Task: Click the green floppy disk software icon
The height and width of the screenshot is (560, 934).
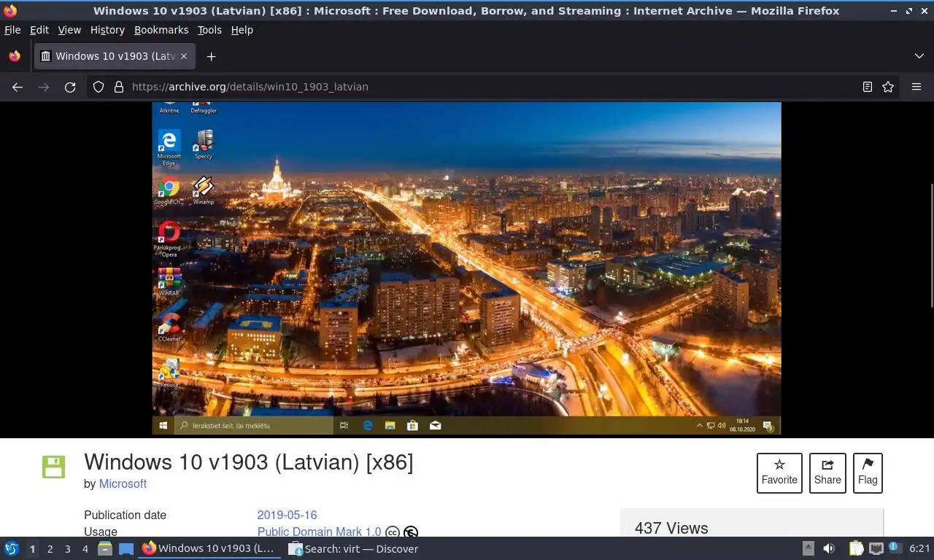Action: pos(54,467)
